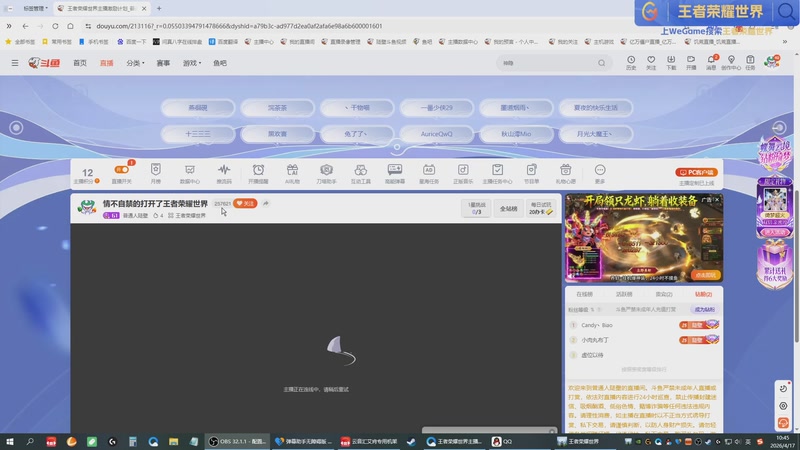Open the Windows Start menu
This screenshot has height=450, width=800.
(10, 441)
